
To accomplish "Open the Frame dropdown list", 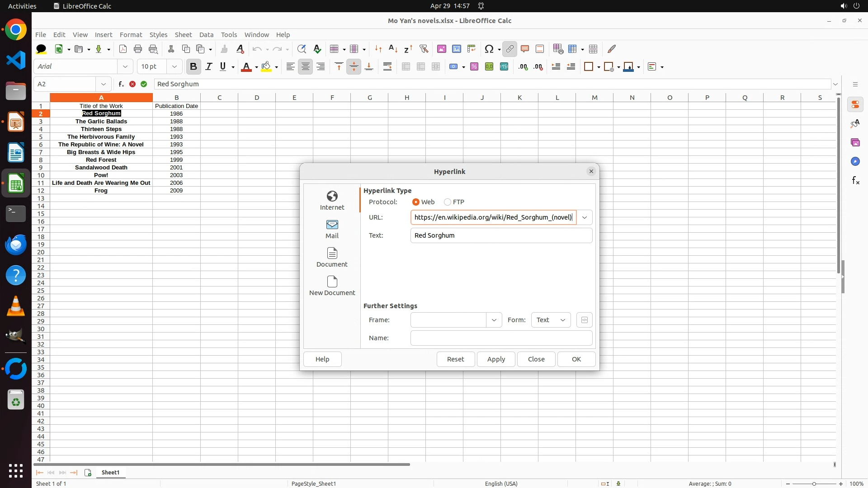I will [x=494, y=320].
